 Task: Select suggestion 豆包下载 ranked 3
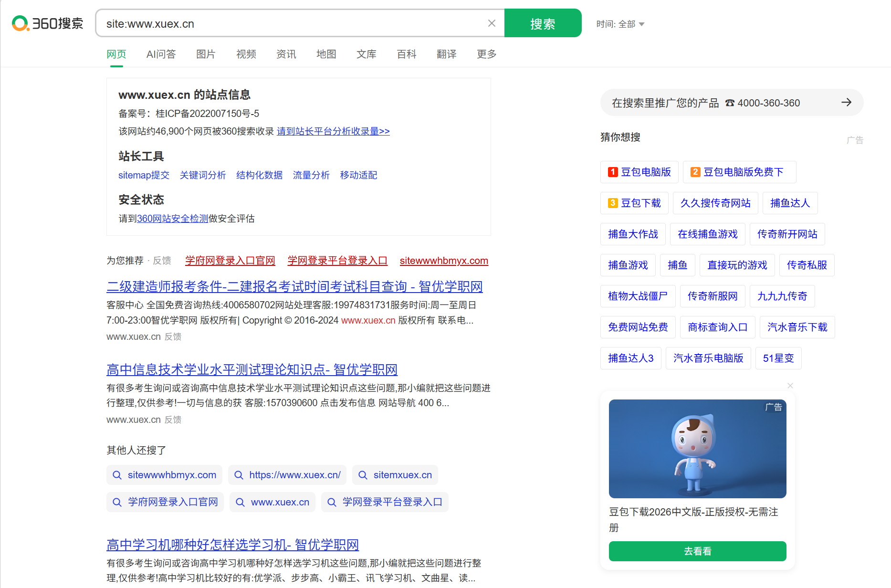635,203
